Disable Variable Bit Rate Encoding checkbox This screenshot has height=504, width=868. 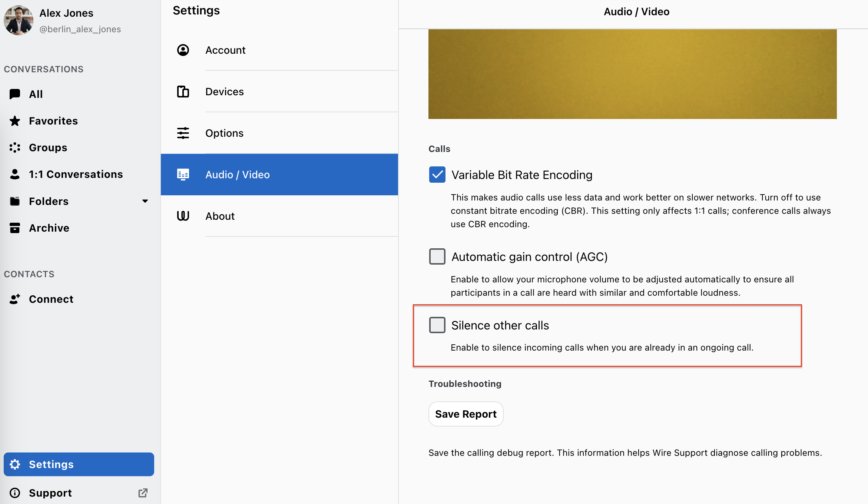pos(437,175)
